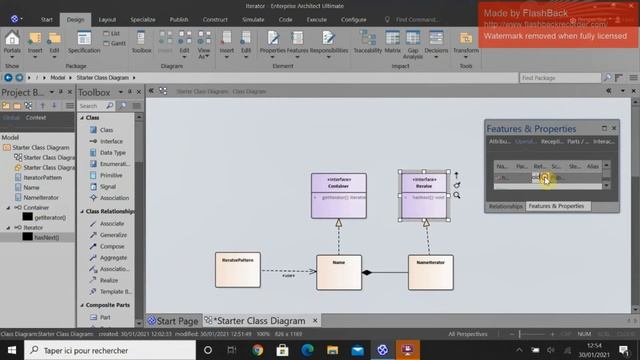Viewport: 640px width, 360px height.
Task: Open Microsoft Edge from the taskbar
Action: [x=307, y=350]
